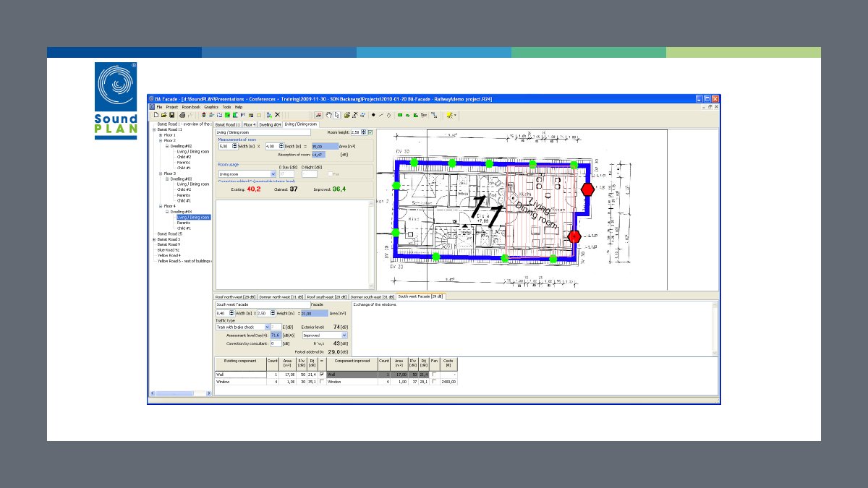Collapse the Floor 2 tree node
The height and width of the screenshot is (488, 868).
(x=160, y=140)
